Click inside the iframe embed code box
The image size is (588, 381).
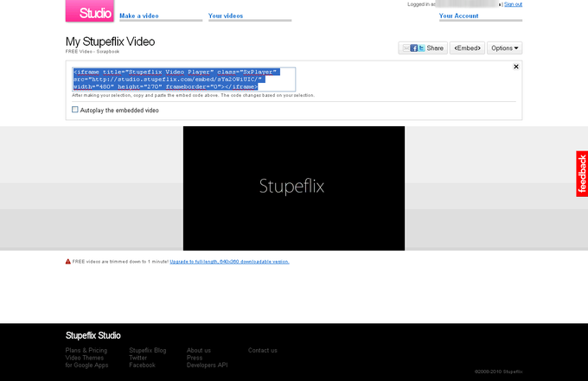coord(183,79)
